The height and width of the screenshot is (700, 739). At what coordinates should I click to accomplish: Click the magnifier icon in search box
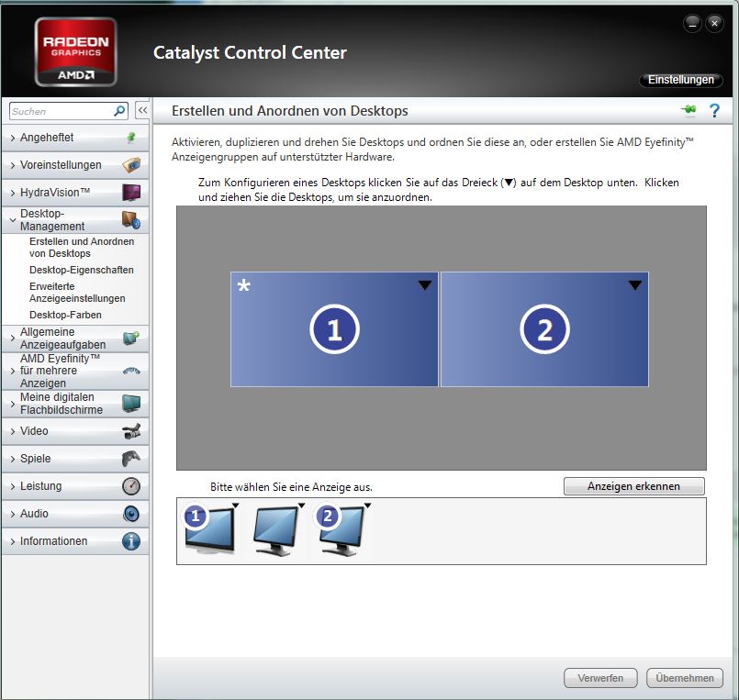point(119,111)
